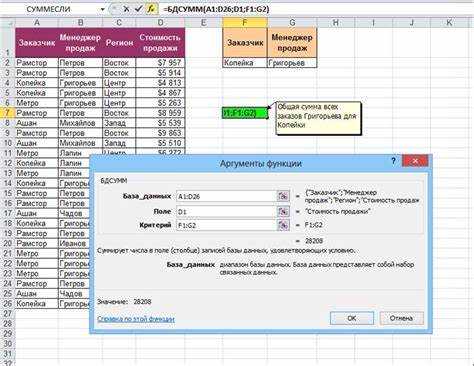This screenshot has width=474, height=366.
Task: Click the Иванов cell in row 20
Action: click(x=74, y=243)
